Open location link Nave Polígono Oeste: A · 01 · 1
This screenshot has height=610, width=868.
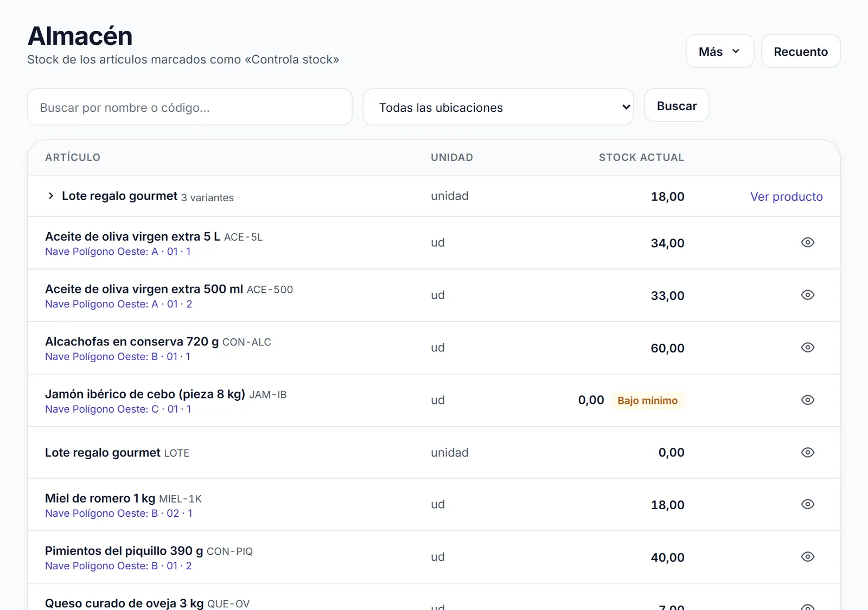pos(118,252)
